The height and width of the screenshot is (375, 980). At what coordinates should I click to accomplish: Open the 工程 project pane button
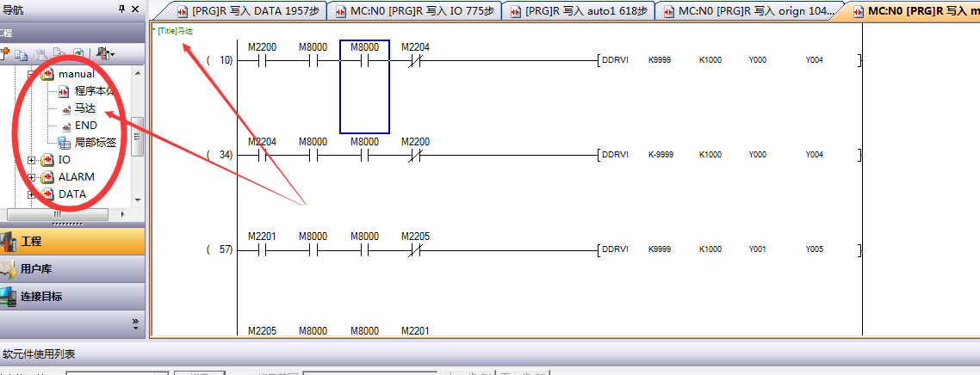coord(71,242)
